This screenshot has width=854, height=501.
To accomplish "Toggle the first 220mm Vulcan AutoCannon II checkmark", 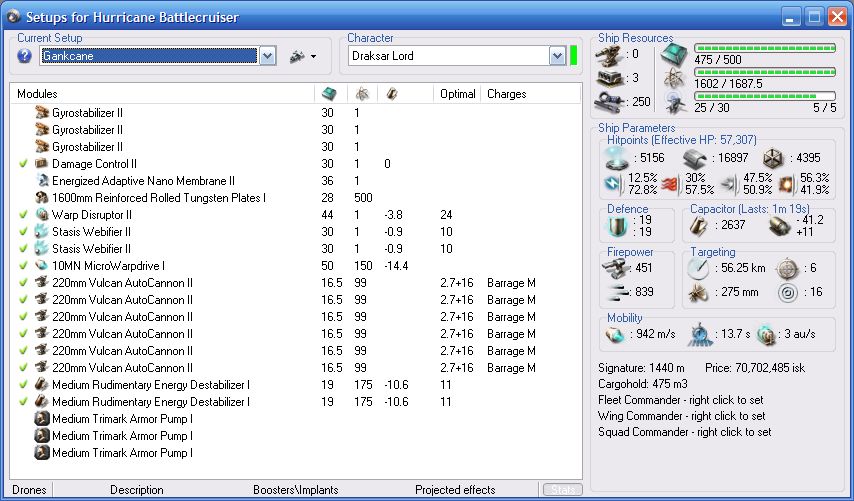I will (23, 283).
